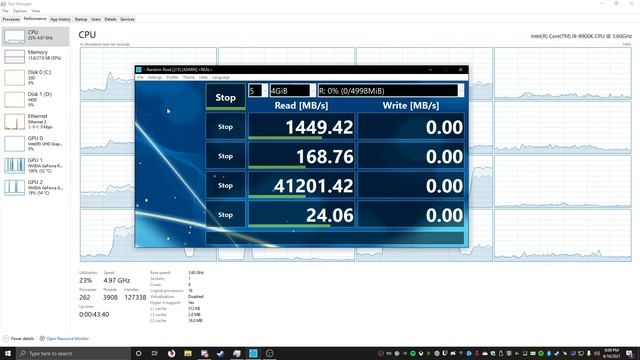Image resolution: width=640 pixels, height=360 pixels.
Task: Open the Windows Start menu
Action: (8, 353)
